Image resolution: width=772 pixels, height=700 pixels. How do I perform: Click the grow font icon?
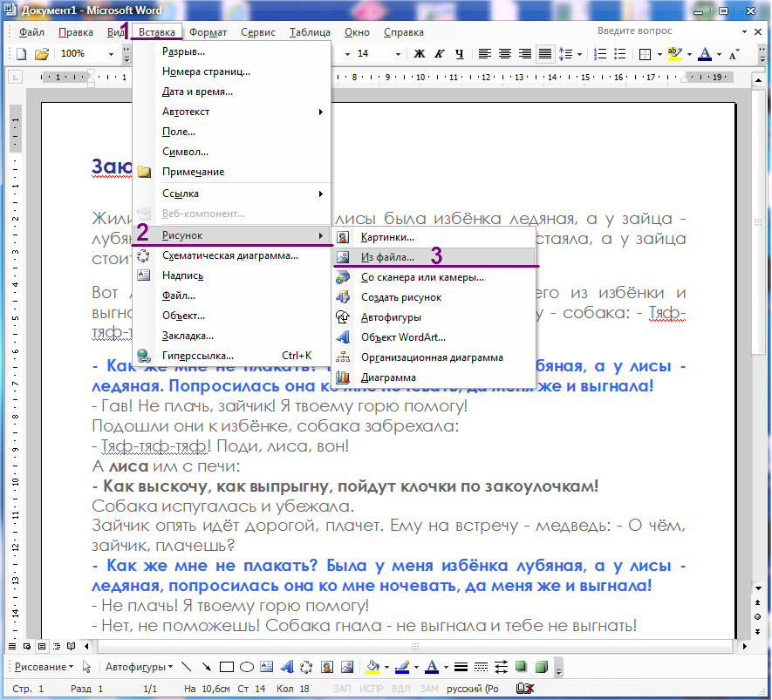[x=734, y=54]
